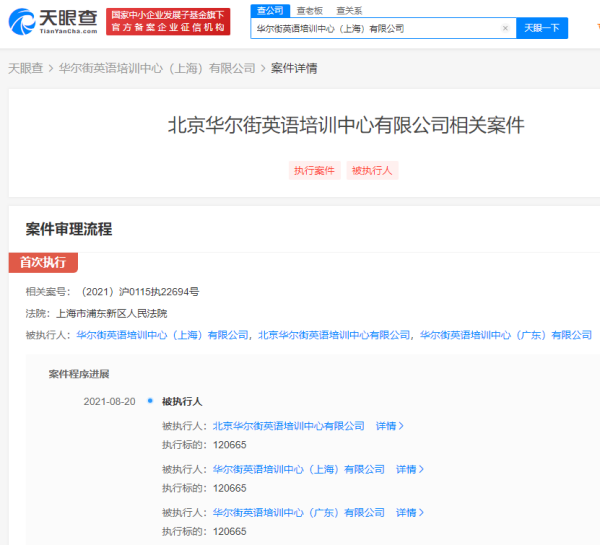Image resolution: width=600 pixels, height=545 pixels.
Task: Open 详情 for 华尔街英语培训中心(上海)有限公司
Action: point(410,469)
